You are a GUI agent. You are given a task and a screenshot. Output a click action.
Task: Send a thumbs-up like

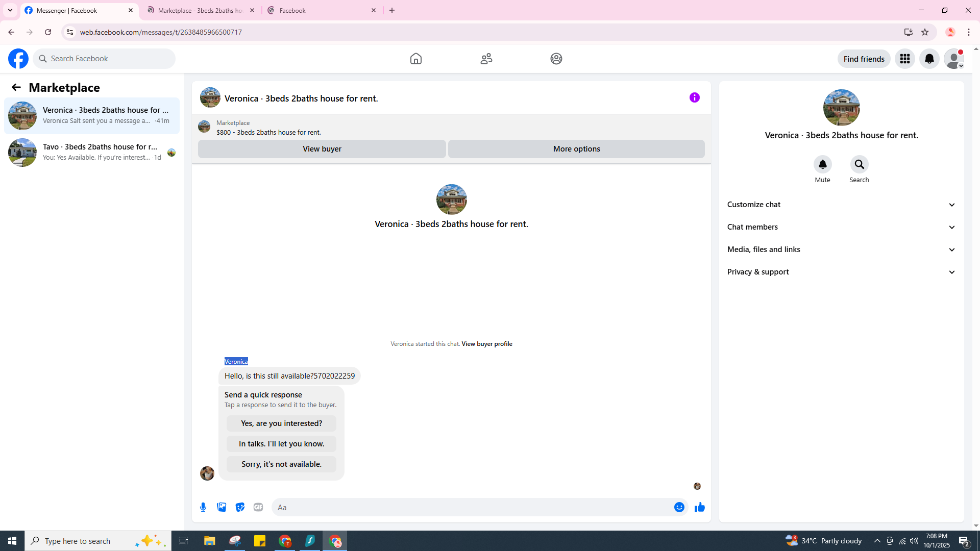click(x=700, y=507)
